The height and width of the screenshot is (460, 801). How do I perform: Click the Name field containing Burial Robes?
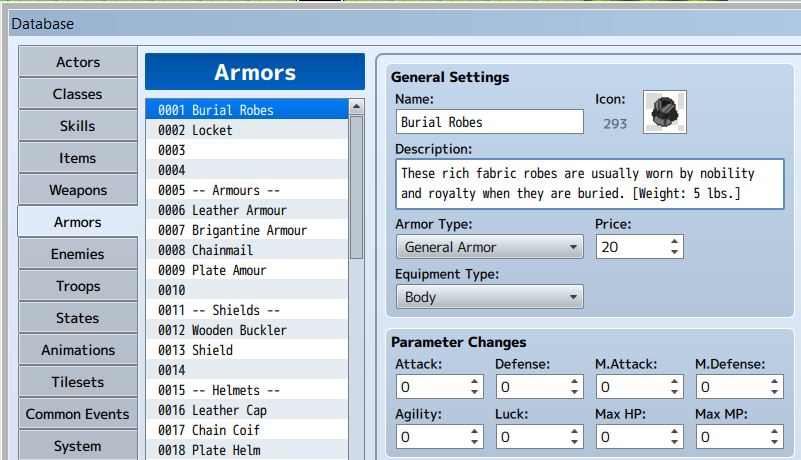point(489,122)
